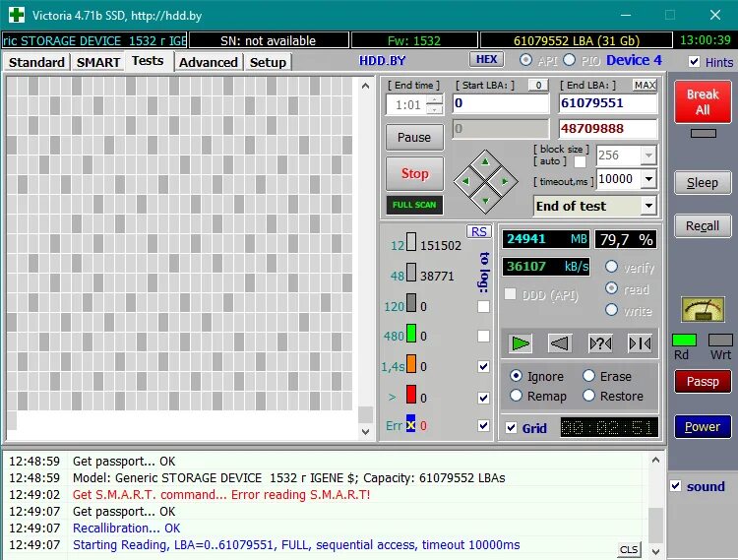Click the Pause button
Viewport: 738px width, 560px height.
[414, 137]
